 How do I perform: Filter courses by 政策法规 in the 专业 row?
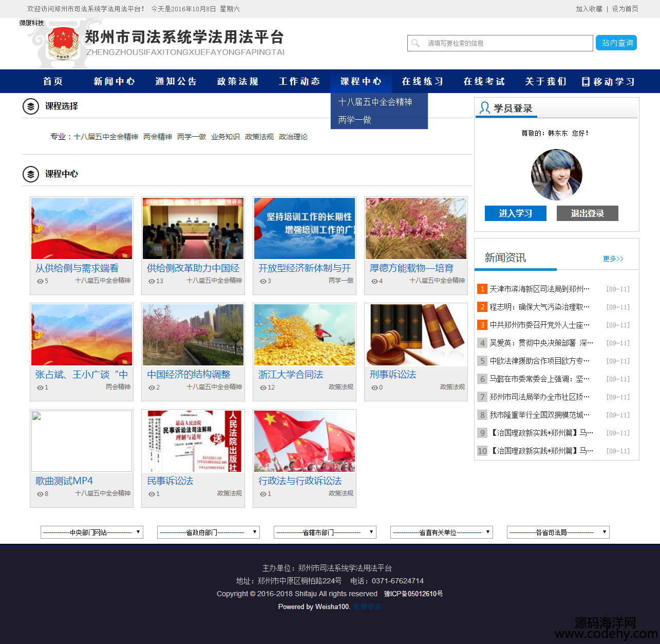(x=259, y=137)
